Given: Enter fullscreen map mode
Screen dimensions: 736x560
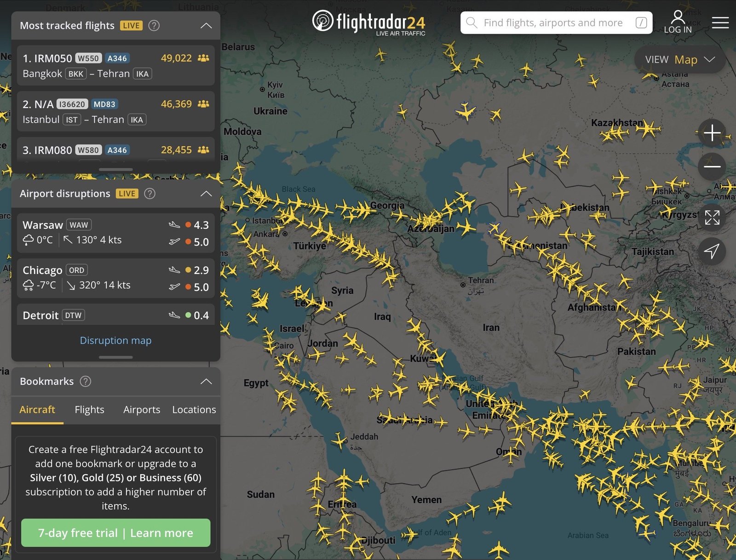Looking at the screenshot, I should [712, 217].
